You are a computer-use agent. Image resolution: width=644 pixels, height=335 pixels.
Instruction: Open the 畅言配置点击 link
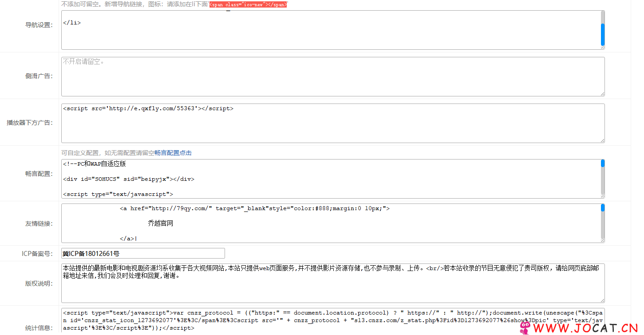point(173,153)
